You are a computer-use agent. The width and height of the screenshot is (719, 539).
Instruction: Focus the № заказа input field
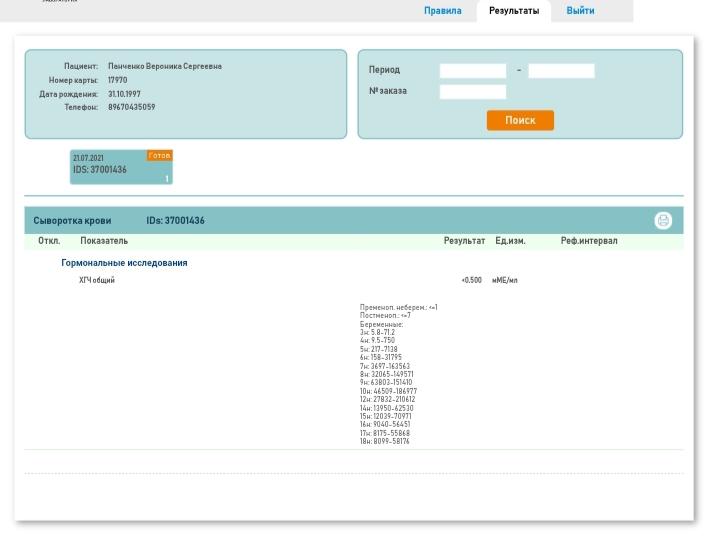pyautogui.click(x=473, y=92)
